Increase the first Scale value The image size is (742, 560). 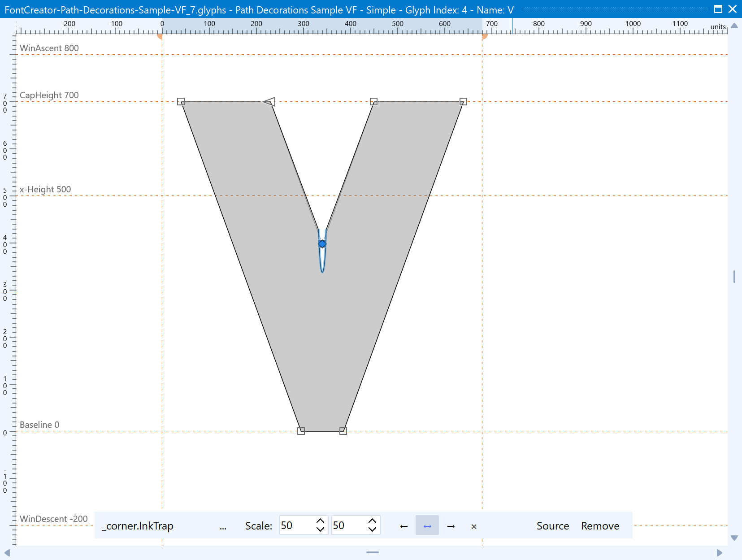(x=320, y=521)
